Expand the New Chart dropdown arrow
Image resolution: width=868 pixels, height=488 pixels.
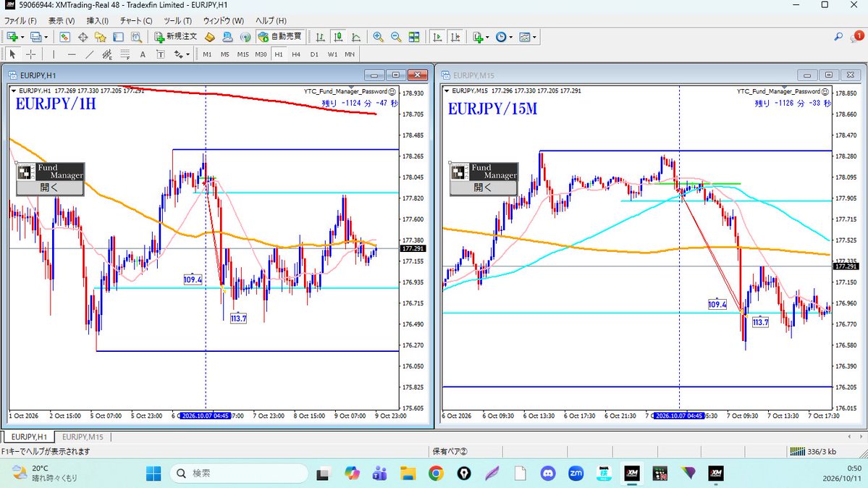(x=22, y=38)
